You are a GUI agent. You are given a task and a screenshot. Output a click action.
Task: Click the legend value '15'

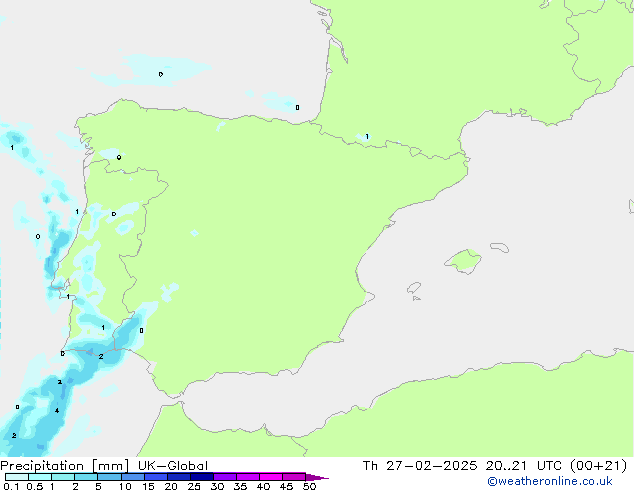(148, 486)
